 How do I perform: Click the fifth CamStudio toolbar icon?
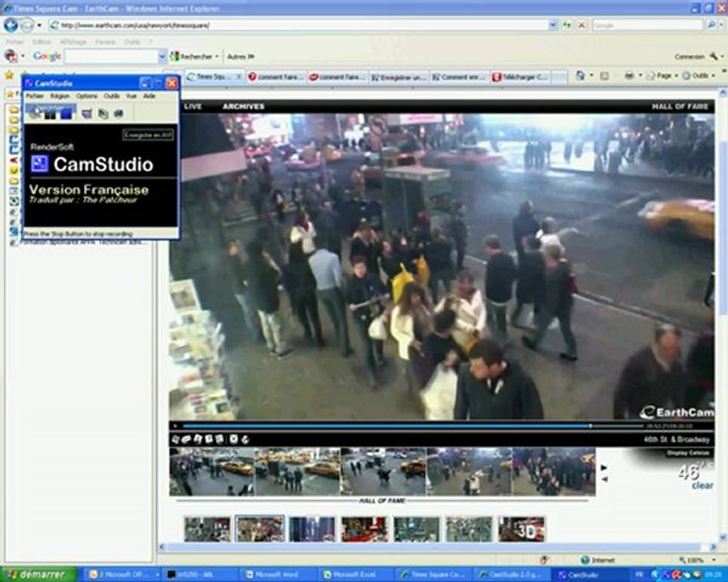[103, 113]
